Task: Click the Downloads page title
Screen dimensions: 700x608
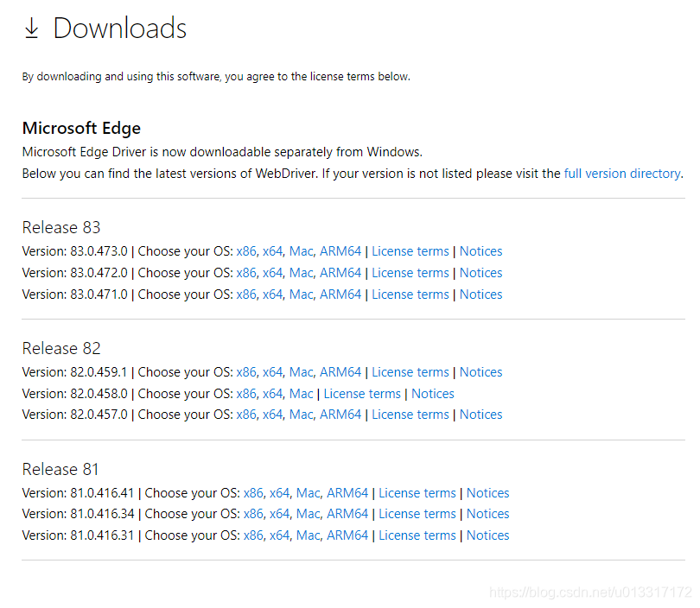Action: pyautogui.click(x=119, y=28)
